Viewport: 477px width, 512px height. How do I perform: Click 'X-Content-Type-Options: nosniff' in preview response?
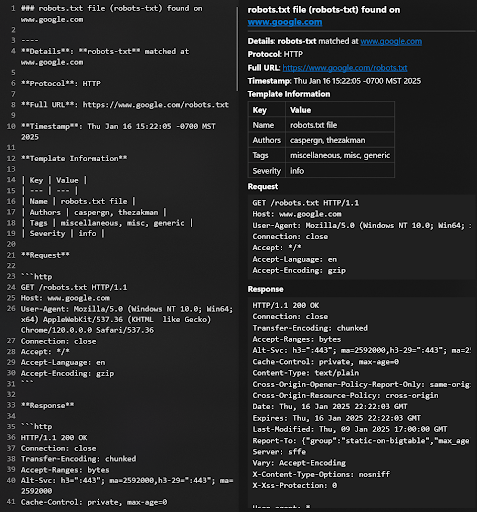click(321, 474)
